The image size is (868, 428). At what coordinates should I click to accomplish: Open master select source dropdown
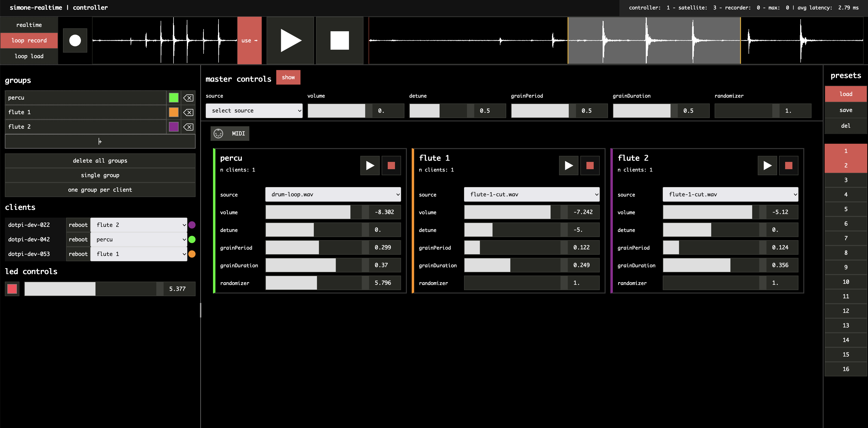(x=254, y=111)
